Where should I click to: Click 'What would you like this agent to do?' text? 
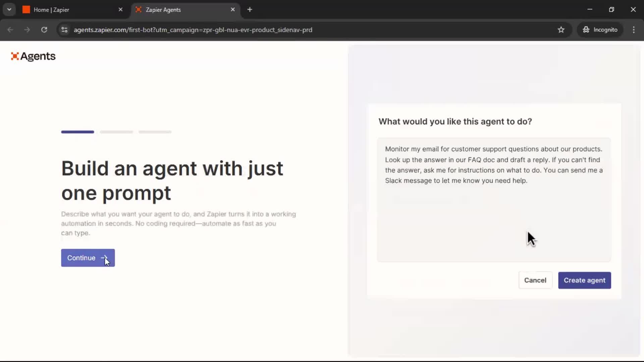point(455,122)
